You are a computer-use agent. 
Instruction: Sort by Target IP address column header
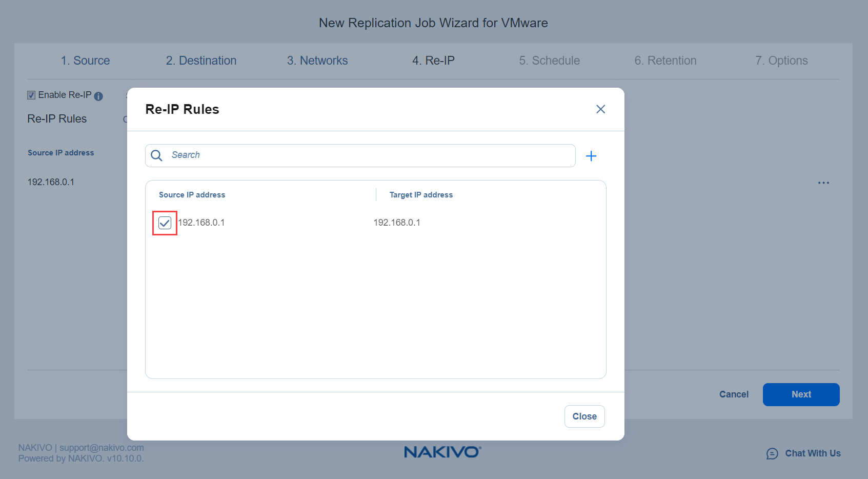coord(421,195)
